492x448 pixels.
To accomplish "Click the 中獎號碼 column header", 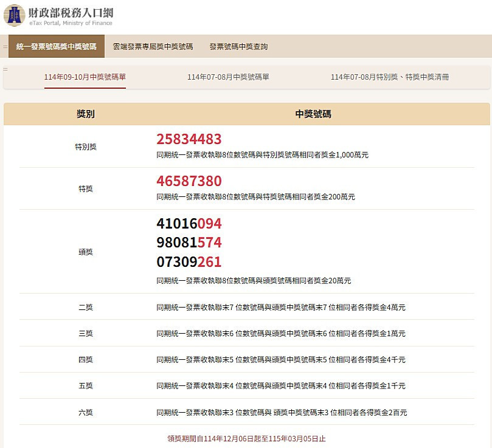I will click(313, 114).
